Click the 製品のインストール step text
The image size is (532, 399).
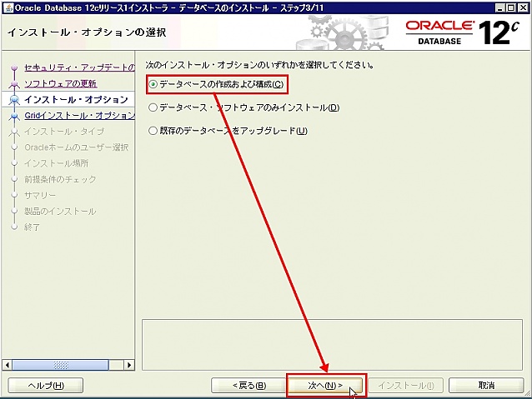pyautogui.click(x=60, y=212)
